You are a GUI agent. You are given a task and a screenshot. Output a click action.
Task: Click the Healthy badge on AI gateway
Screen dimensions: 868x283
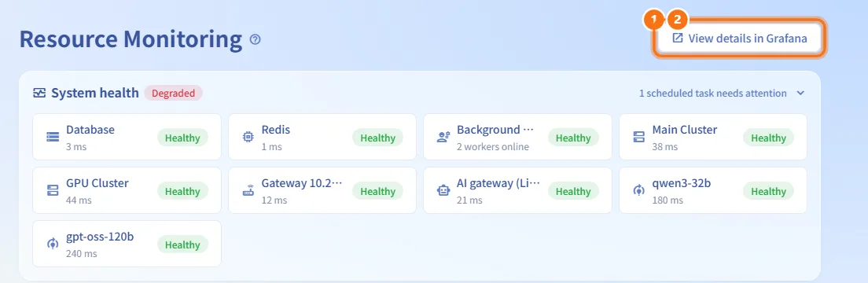click(573, 191)
